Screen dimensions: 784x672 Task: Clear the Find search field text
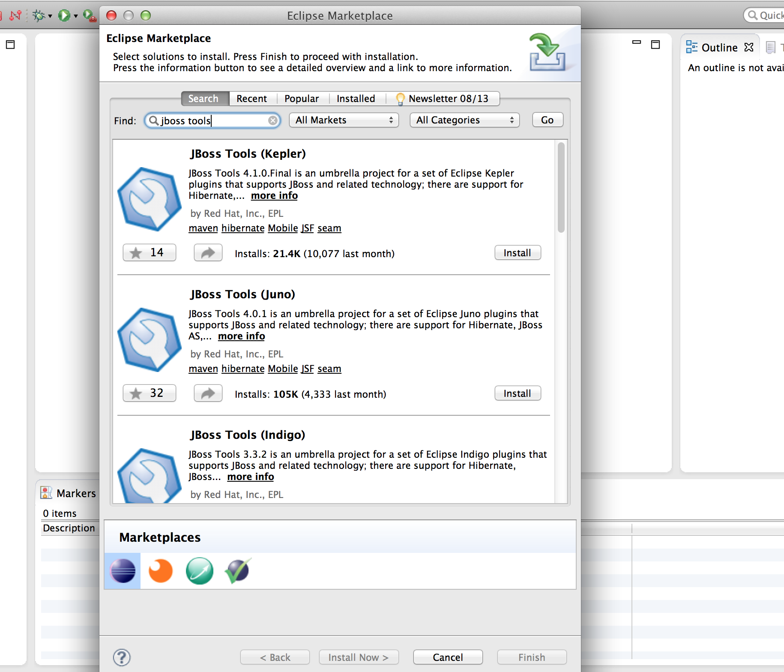[272, 120]
